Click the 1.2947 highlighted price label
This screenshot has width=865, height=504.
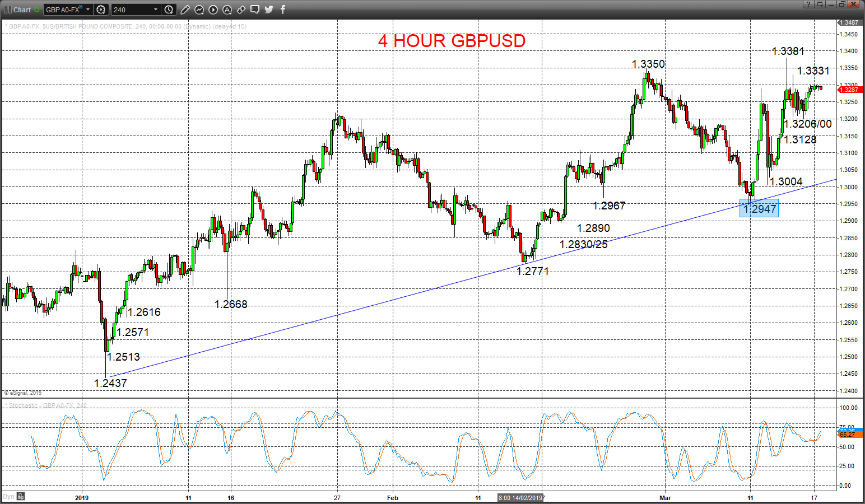[x=759, y=209]
